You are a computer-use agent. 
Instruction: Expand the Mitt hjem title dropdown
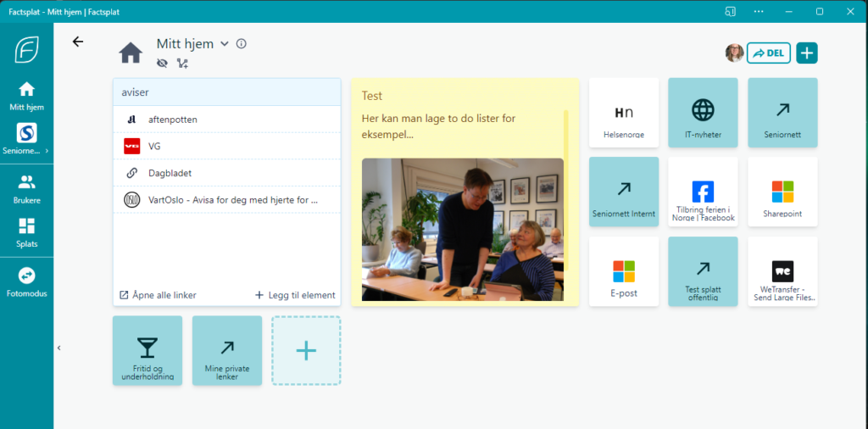click(x=225, y=44)
